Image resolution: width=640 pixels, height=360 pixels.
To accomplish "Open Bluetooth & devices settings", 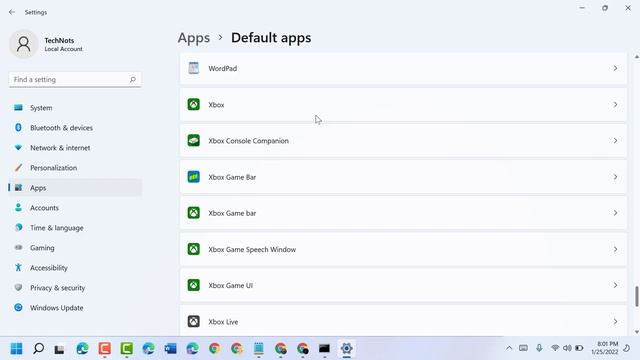I will pyautogui.click(x=75, y=128).
